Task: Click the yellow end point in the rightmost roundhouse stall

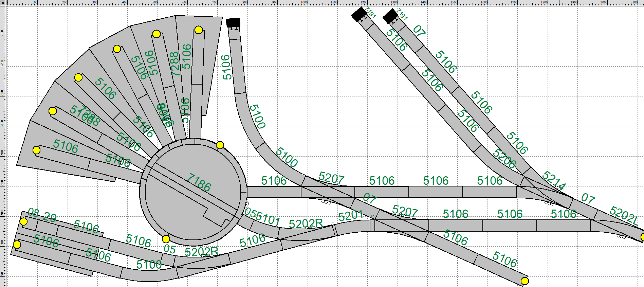Action: click(199, 30)
